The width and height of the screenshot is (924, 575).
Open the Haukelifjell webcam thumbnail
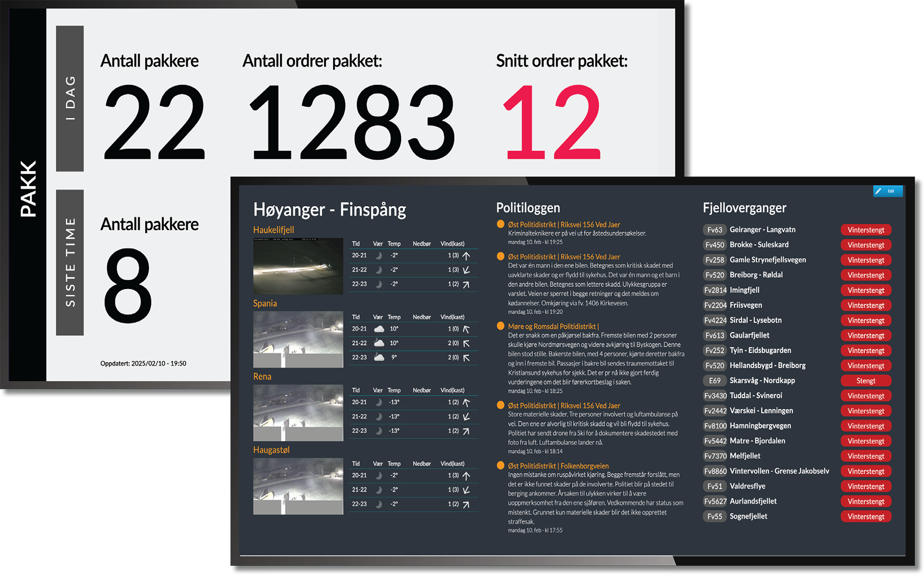(x=298, y=266)
